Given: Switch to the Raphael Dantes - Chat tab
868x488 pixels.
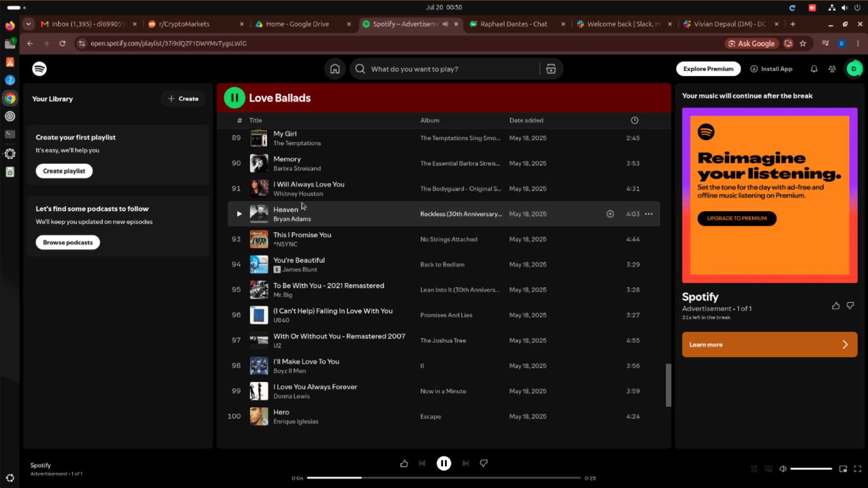Looking at the screenshot, I should (x=517, y=24).
